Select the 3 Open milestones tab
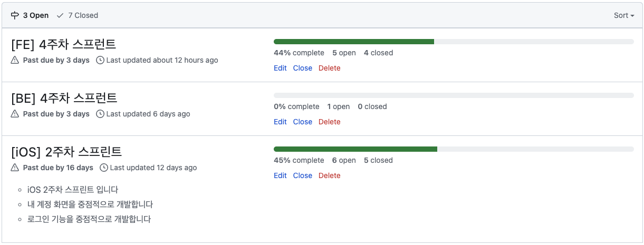Image resolution: width=644 pixels, height=245 pixels. point(30,15)
